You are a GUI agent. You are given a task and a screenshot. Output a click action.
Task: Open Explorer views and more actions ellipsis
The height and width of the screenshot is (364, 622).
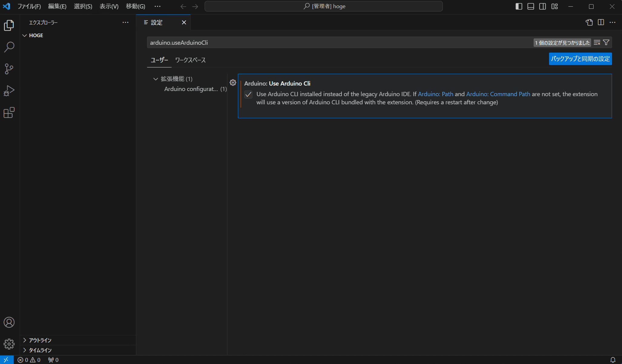(x=125, y=22)
